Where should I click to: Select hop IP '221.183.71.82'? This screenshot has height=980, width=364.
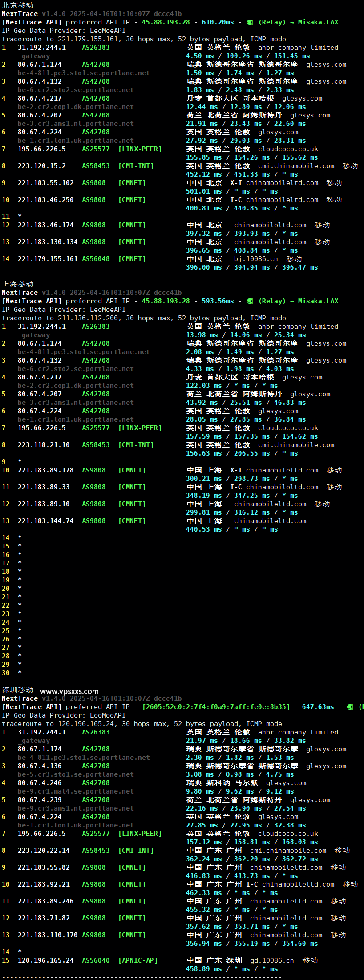[44, 918]
